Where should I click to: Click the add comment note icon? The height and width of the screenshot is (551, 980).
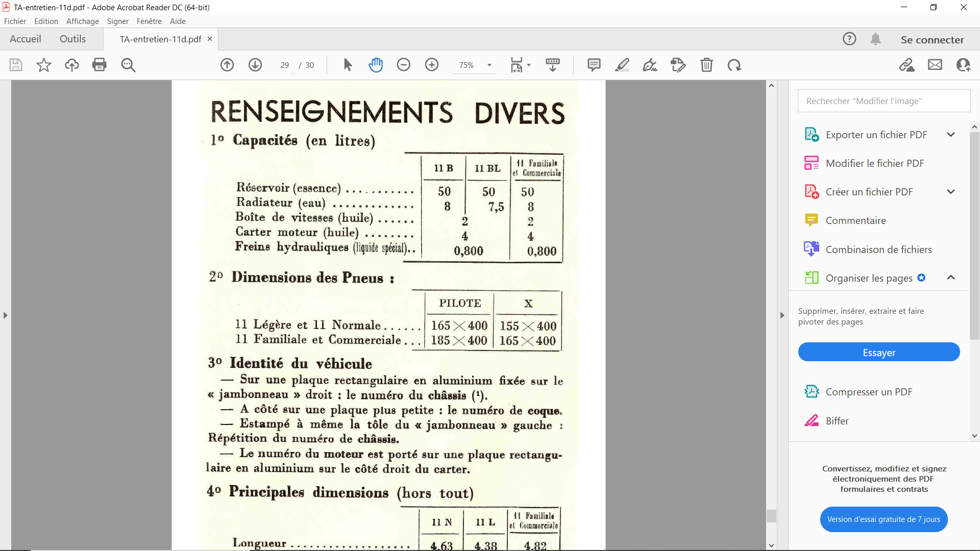pos(594,65)
